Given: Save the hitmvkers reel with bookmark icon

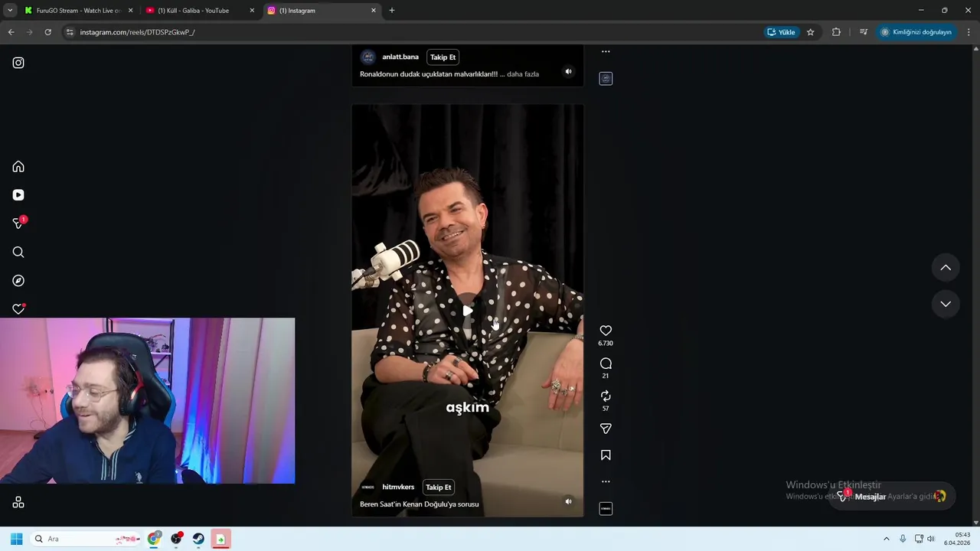Looking at the screenshot, I should pyautogui.click(x=606, y=455).
